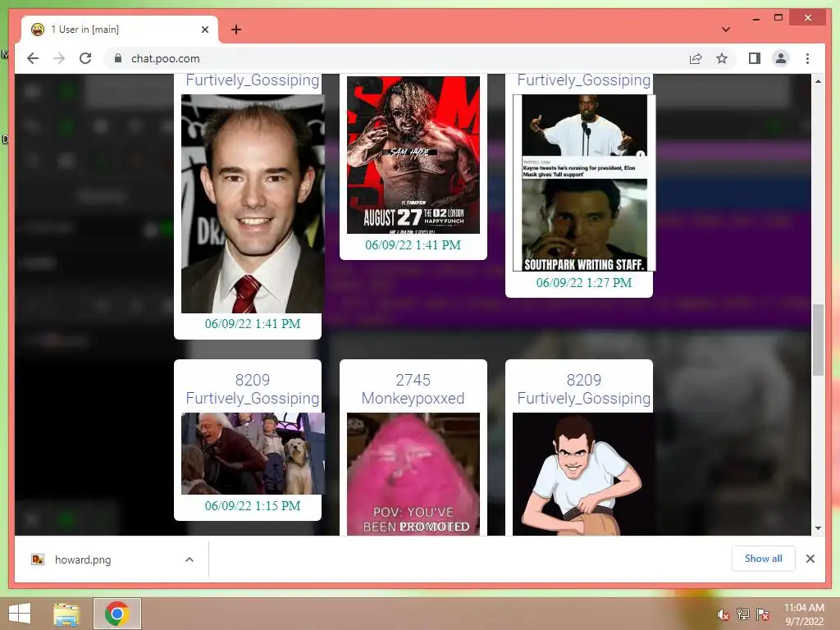The height and width of the screenshot is (630, 840).
Task: Click the muted volume tray icon
Action: point(723,614)
